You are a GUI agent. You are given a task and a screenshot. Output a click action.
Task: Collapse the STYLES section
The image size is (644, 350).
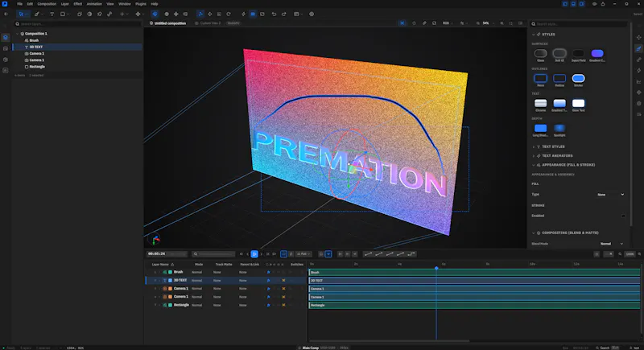click(534, 35)
